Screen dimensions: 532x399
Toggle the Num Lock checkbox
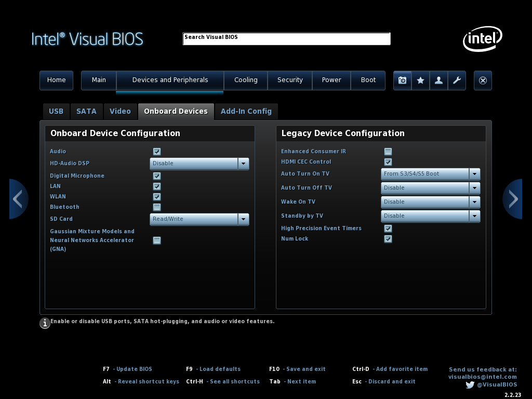point(388,239)
